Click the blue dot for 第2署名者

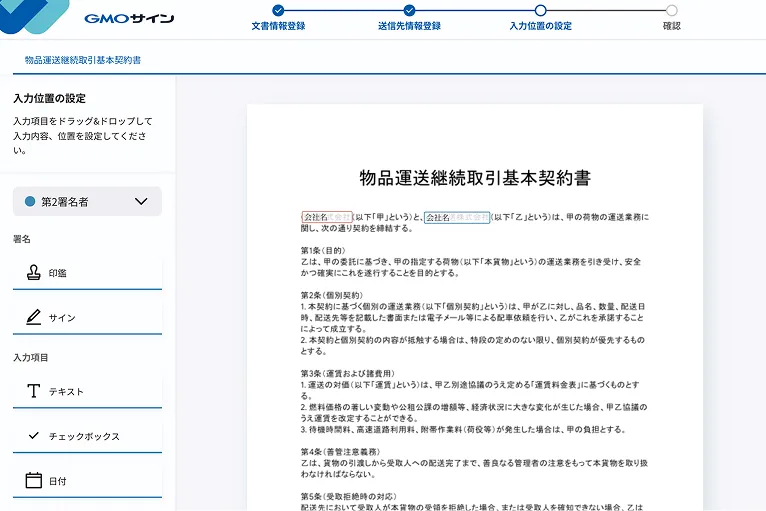tap(30, 201)
